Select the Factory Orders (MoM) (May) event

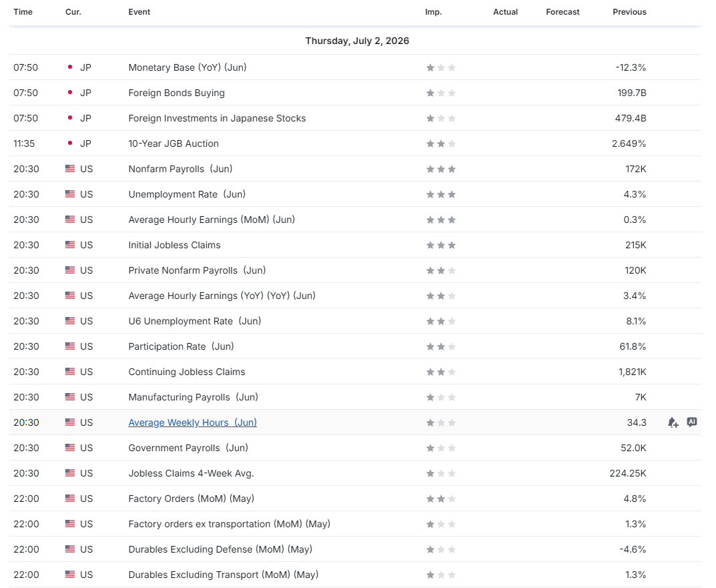(192, 499)
